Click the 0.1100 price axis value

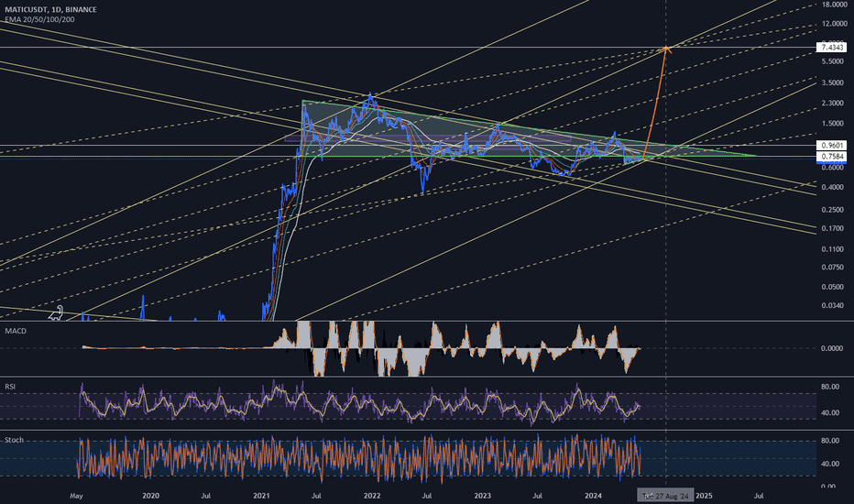(x=833, y=249)
